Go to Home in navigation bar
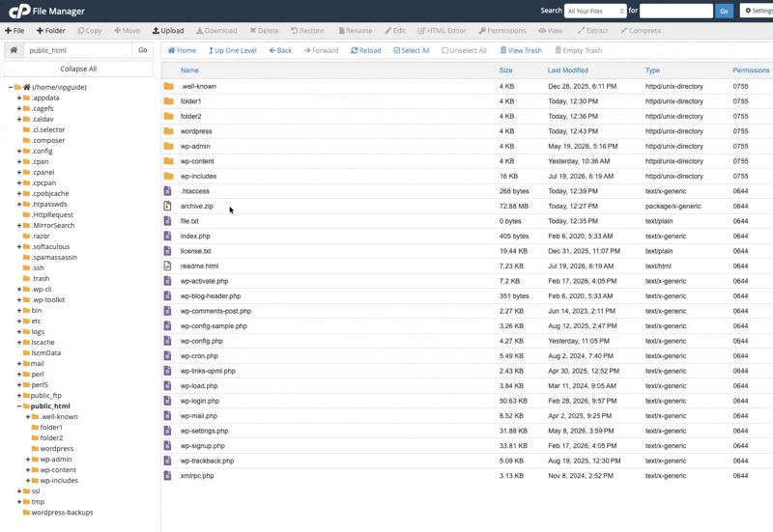Viewport: 773px width, 532px height. click(x=182, y=50)
